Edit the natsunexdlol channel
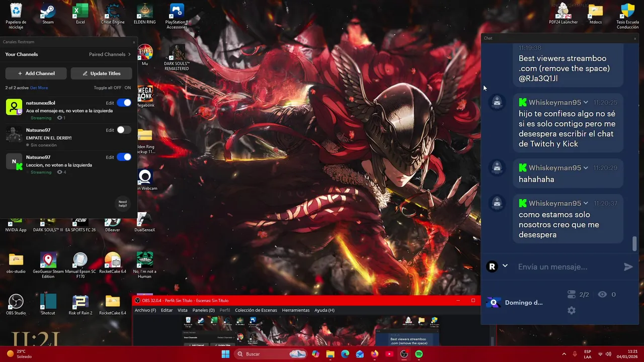The width and height of the screenshot is (644, 362). point(110,103)
